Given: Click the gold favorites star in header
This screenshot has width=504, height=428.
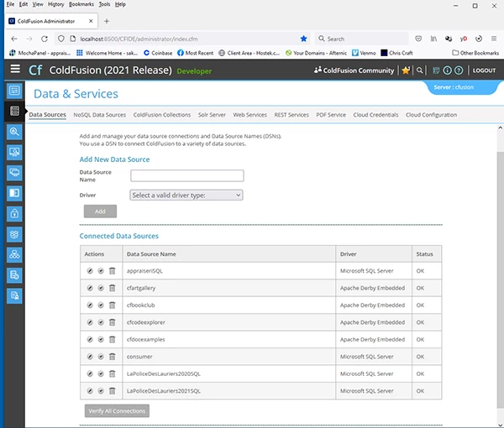Looking at the screenshot, I should pyautogui.click(x=406, y=70).
